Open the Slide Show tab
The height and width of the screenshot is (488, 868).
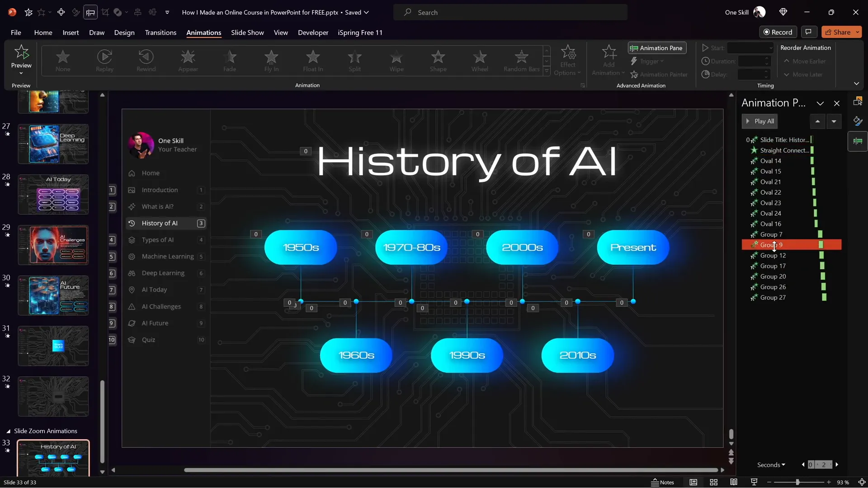[247, 33]
